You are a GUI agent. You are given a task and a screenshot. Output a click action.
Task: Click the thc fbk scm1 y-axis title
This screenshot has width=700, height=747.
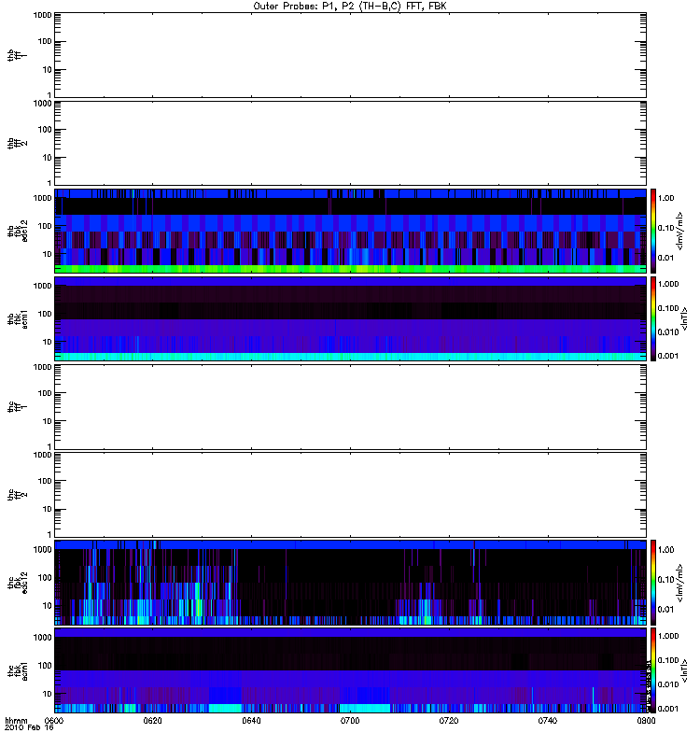coord(18,670)
